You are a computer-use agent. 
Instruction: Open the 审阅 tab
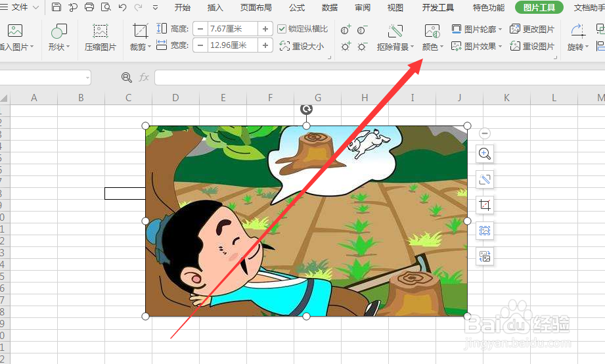click(363, 7)
